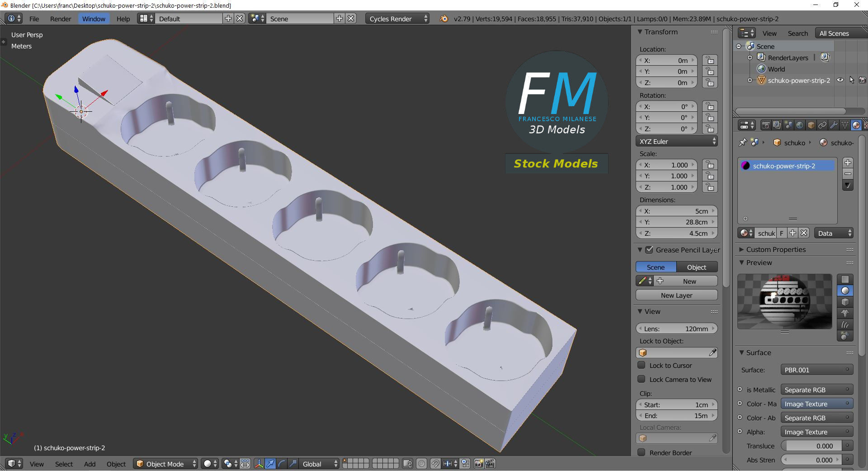Collapse the Preview panel

coord(742,262)
